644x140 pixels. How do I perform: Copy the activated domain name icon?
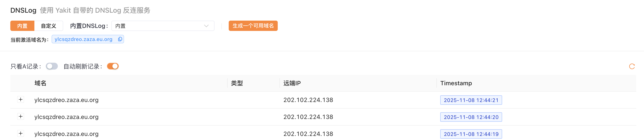pos(120,39)
